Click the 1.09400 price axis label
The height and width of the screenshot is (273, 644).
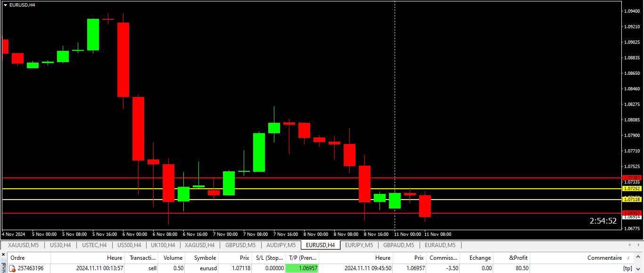tap(633, 11)
